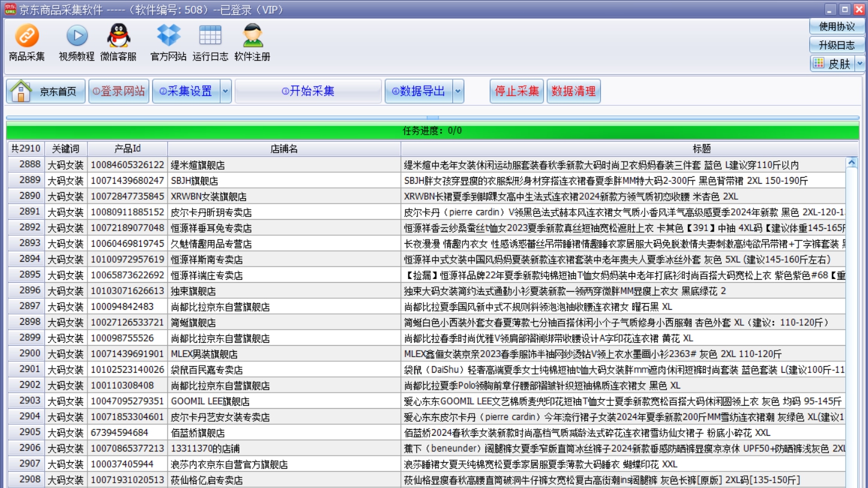Open the 使用协议 button

tap(836, 26)
